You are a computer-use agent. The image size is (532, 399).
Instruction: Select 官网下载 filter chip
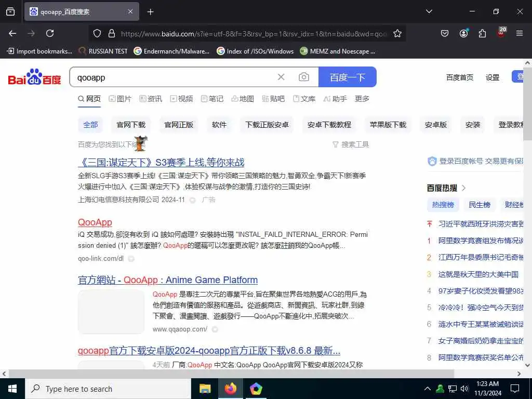tap(131, 125)
